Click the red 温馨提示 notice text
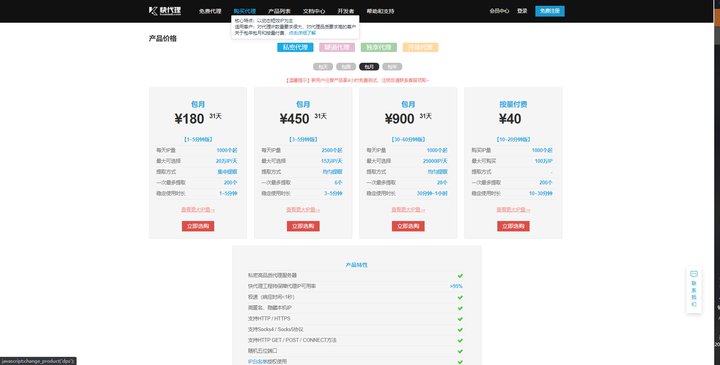The image size is (720, 365). pyautogui.click(x=358, y=80)
